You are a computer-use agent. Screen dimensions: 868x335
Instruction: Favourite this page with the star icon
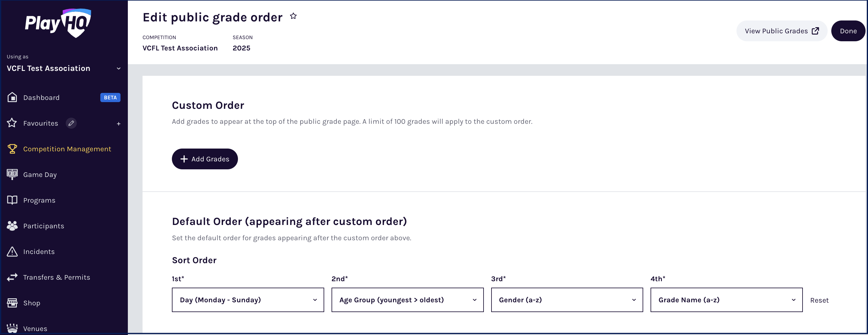[293, 16]
